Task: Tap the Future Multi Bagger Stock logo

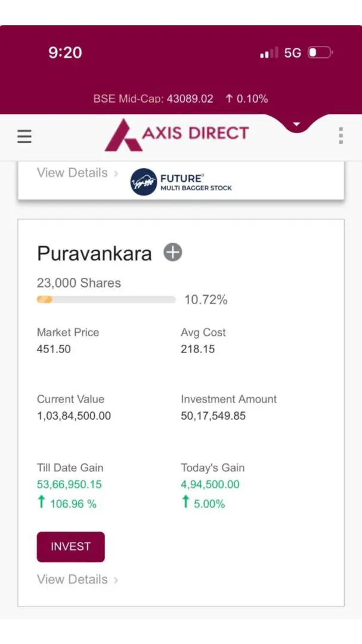Action: click(x=181, y=182)
